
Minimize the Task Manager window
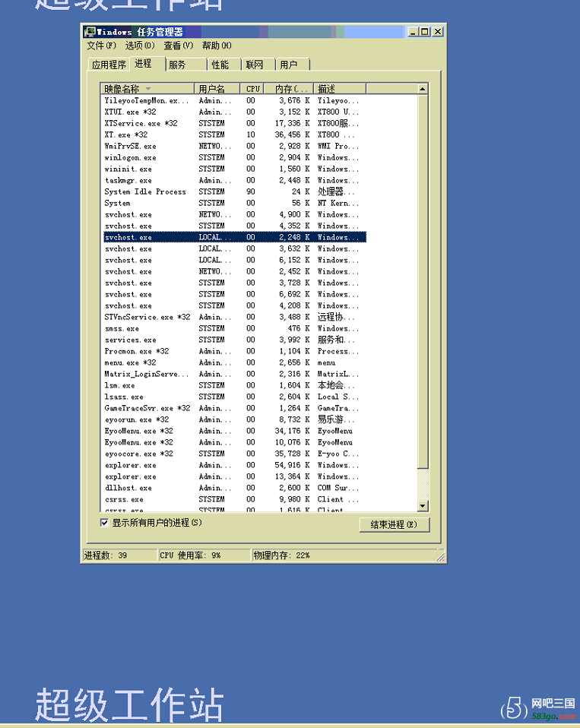coord(412,32)
